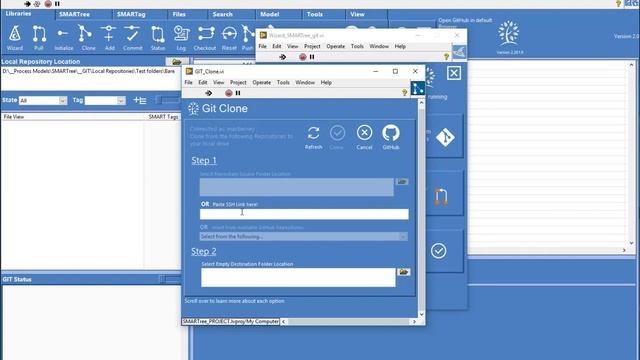640x360 pixels.
Task: Open Edit menu in Wizard_SMARTree_git.vi
Action: coord(277,47)
